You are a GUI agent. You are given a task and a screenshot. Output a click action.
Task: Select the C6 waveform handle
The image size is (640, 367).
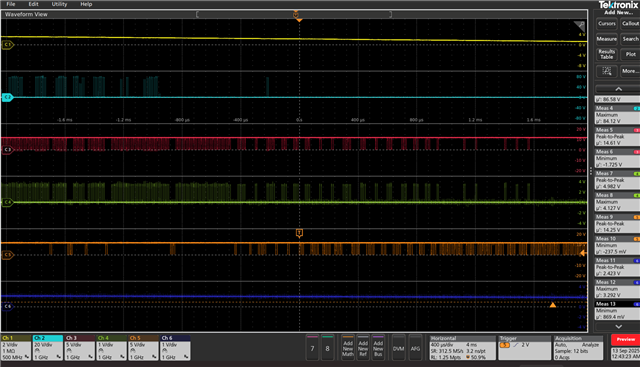coord(8,306)
